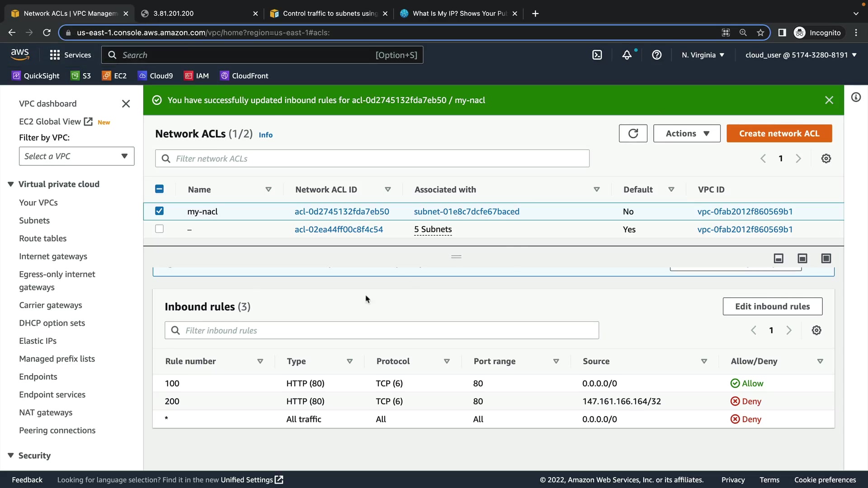
Task: Switch split panel to full-size view
Action: click(826, 258)
